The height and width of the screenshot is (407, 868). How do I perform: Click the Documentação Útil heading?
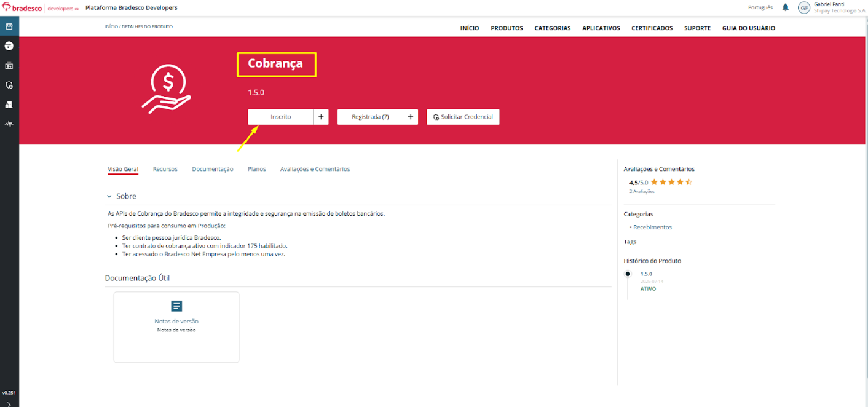pyautogui.click(x=137, y=278)
